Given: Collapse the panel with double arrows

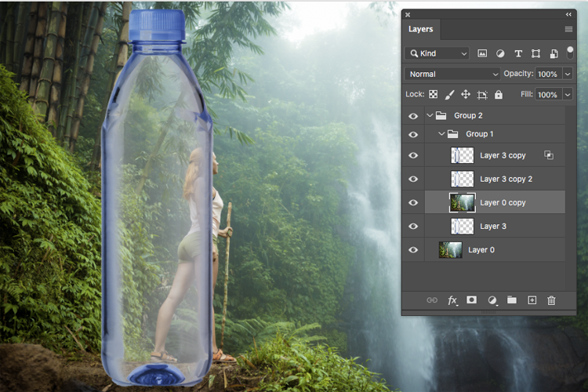Looking at the screenshot, I should coord(568,14).
